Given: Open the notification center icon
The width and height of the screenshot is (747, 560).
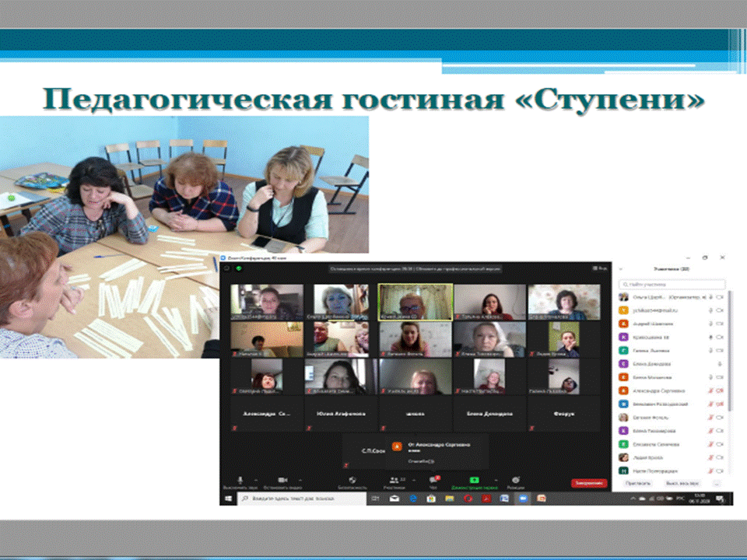Looking at the screenshot, I should [x=721, y=499].
